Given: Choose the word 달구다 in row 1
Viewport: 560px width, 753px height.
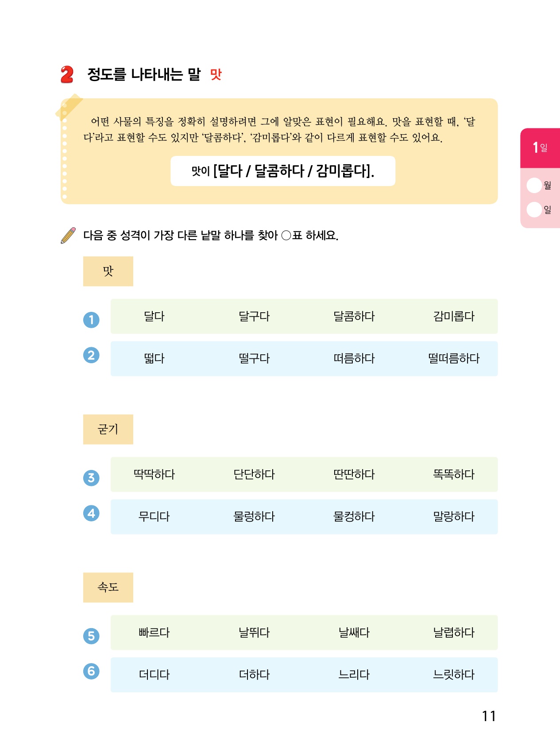Looking at the screenshot, I should 254,316.
